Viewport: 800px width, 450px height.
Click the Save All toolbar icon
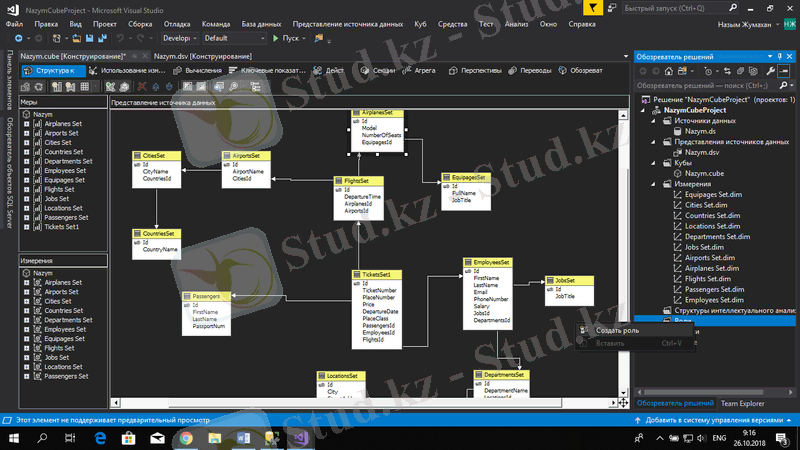point(103,38)
